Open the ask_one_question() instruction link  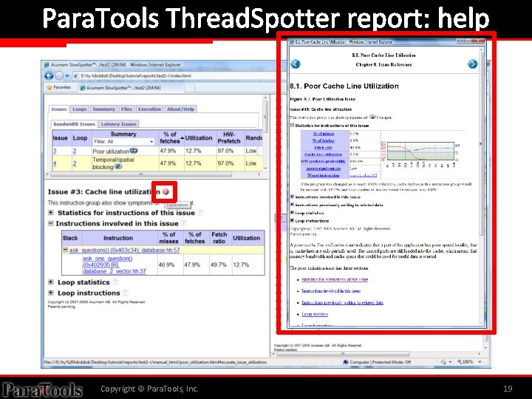(x=108, y=262)
